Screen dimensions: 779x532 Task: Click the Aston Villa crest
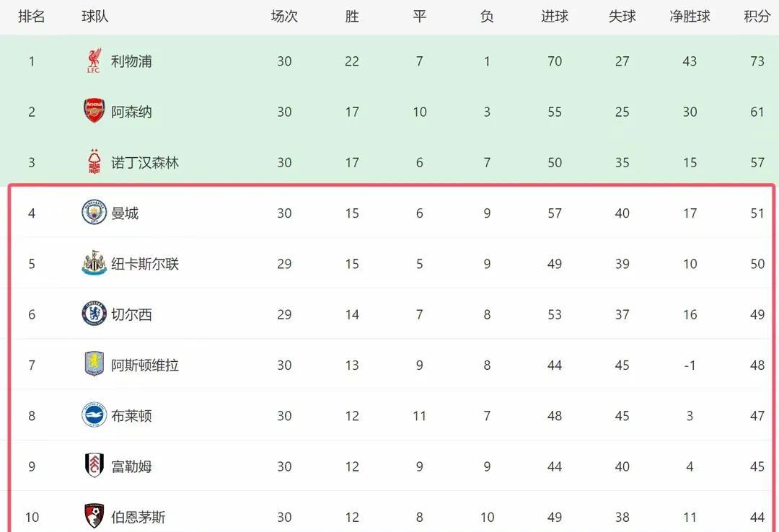tap(94, 364)
